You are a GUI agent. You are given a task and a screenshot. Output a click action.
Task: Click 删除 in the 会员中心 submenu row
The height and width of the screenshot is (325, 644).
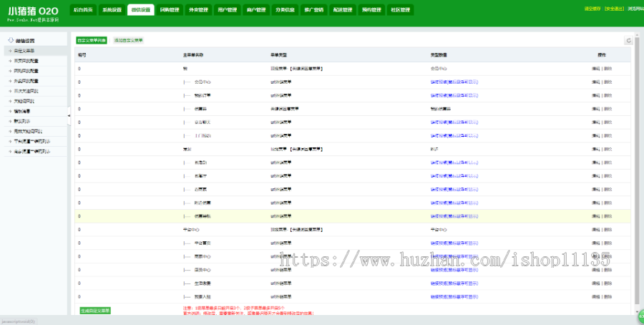pyautogui.click(x=608, y=82)
